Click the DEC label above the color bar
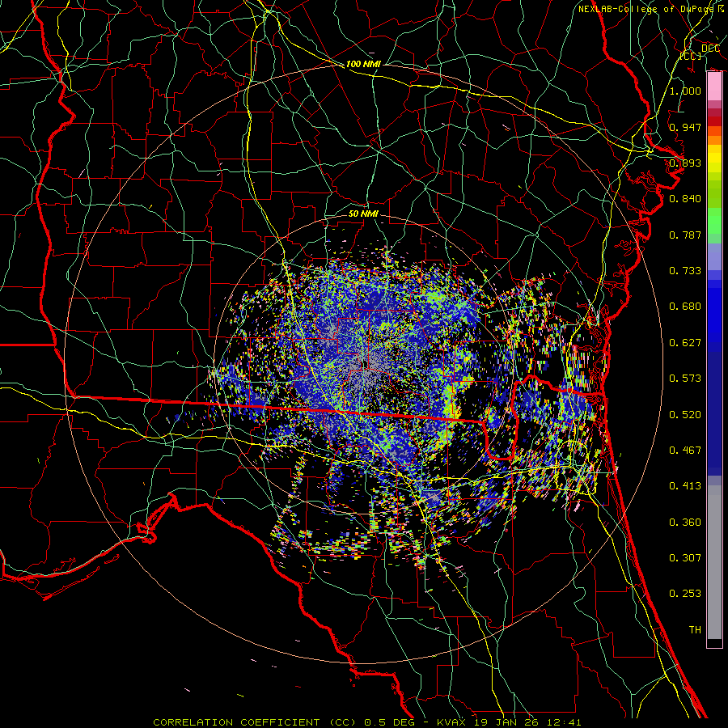 pyautogui.click(x=710, y=49)
